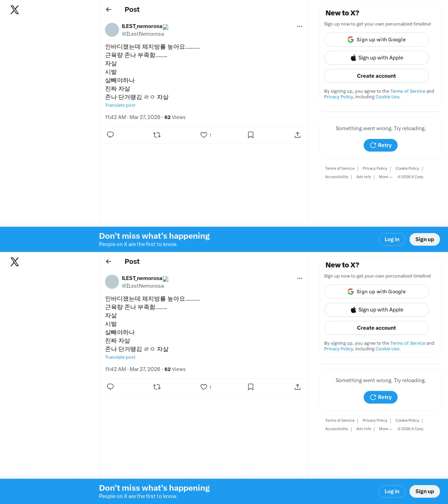Open three-dot menu on the upper post
Viewport: 448px width, 504px height.
[300, 26]
